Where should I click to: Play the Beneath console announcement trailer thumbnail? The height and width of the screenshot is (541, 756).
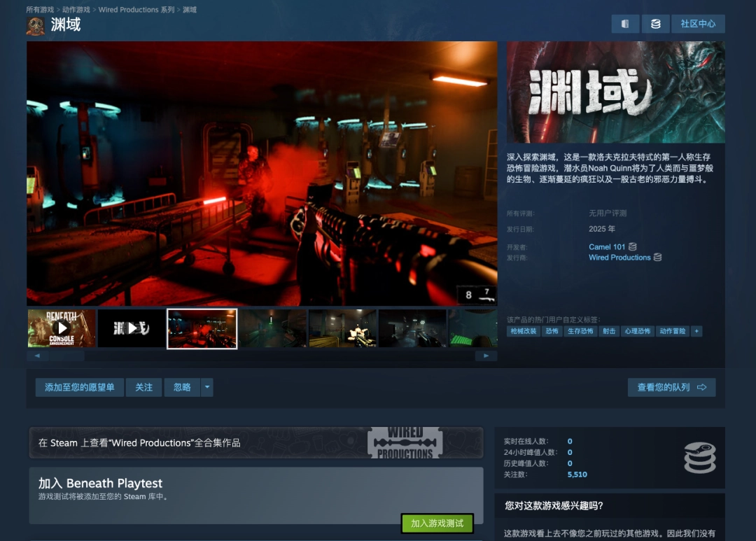tap(62, 328)
